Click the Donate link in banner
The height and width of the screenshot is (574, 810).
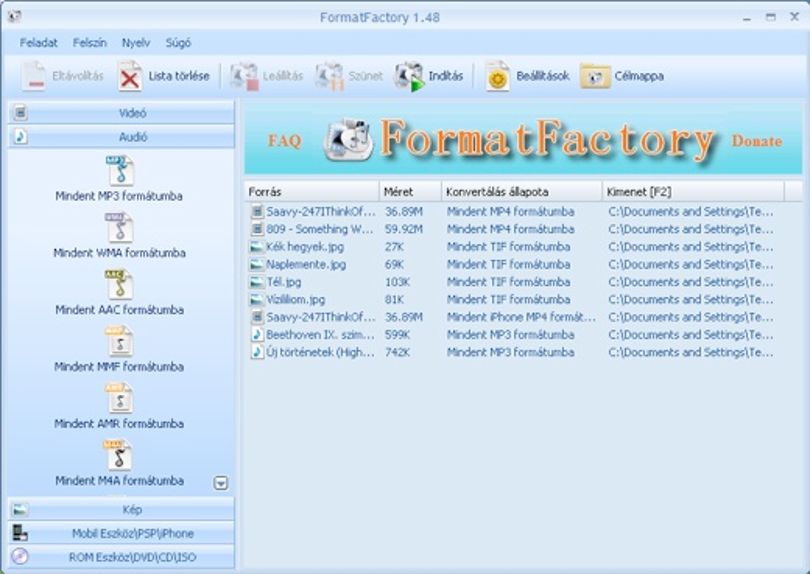(x=757, y=141)
